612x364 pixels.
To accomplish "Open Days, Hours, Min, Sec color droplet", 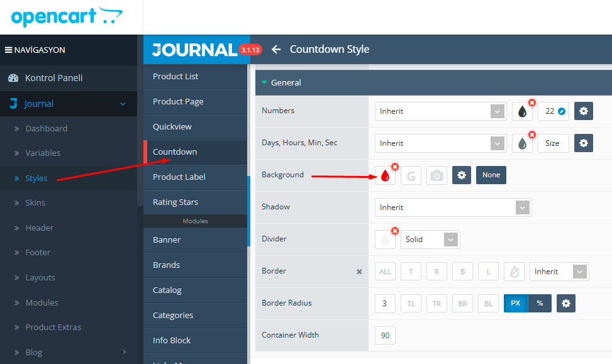I will pos(522,143).
